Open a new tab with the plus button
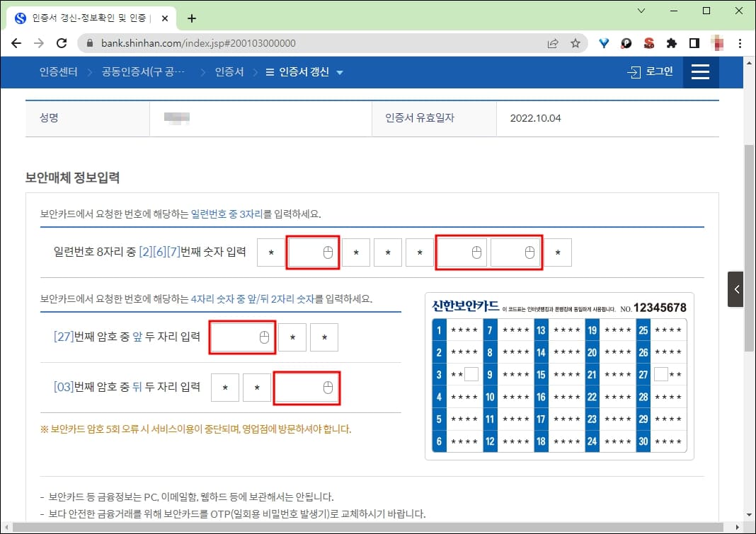 (191, 18)
